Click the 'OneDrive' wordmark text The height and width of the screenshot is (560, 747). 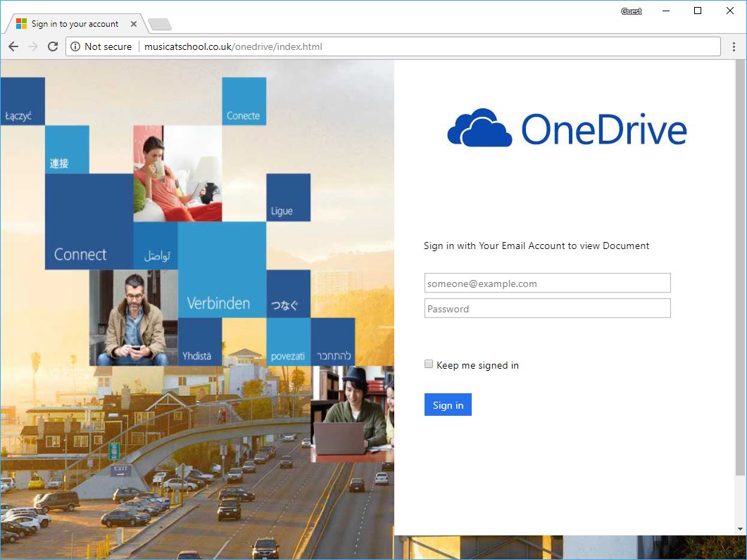(x=604, y=129)
